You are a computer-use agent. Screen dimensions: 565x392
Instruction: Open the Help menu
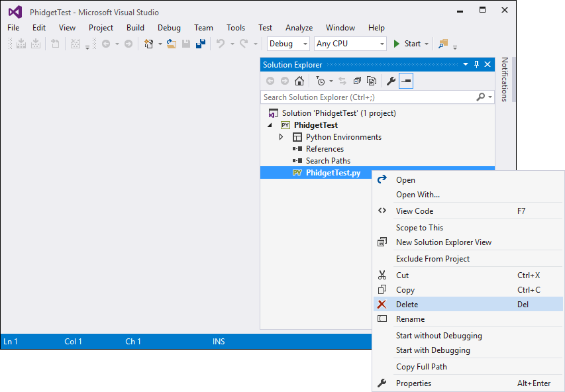376,28
